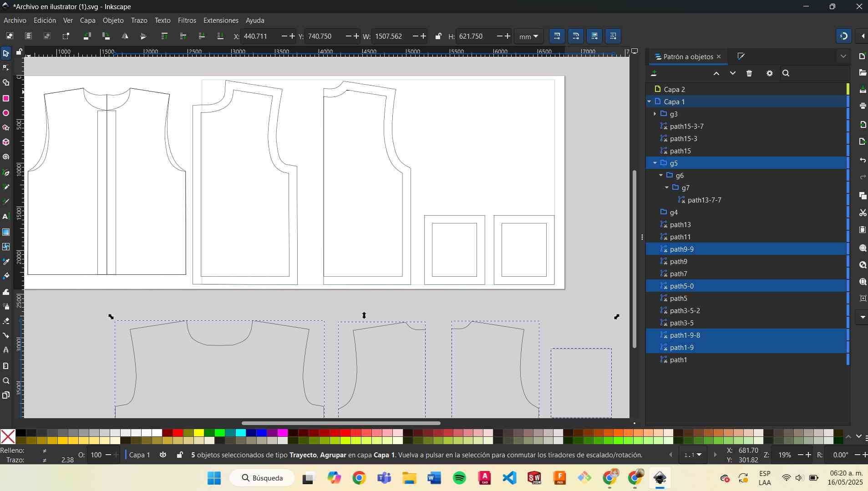
Task: Lower selection to bottom
Action: (x=220, y=36)
